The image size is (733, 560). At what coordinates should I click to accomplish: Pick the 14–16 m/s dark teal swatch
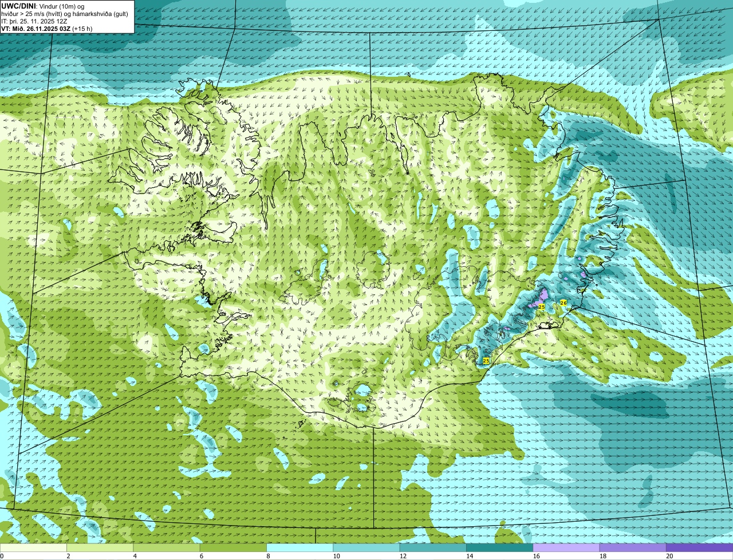(x=499, y=547)
